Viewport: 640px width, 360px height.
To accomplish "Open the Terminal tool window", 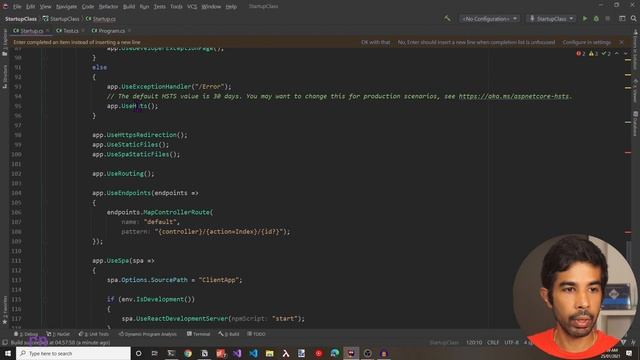I will pyautogui.click(x=198, y=334).
